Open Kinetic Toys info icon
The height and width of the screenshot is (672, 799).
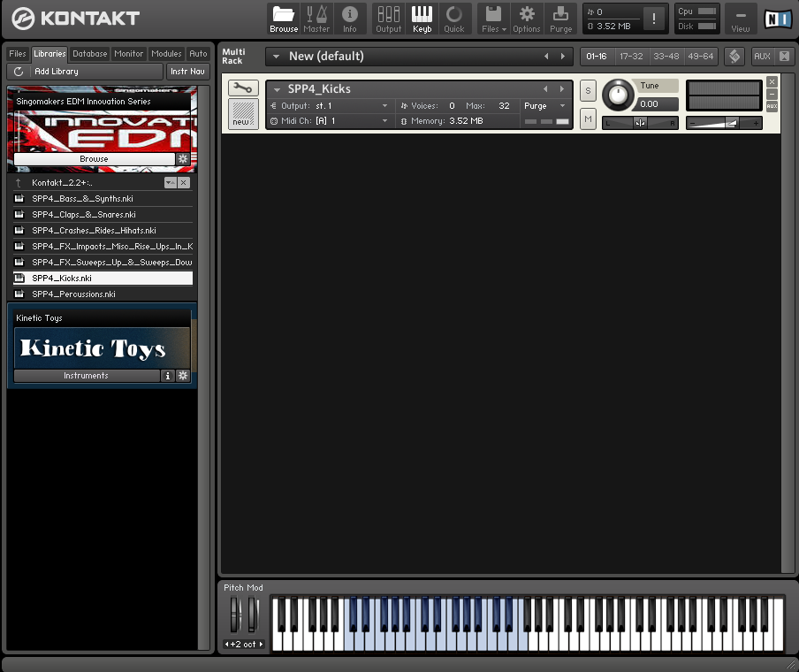[168, 376]
